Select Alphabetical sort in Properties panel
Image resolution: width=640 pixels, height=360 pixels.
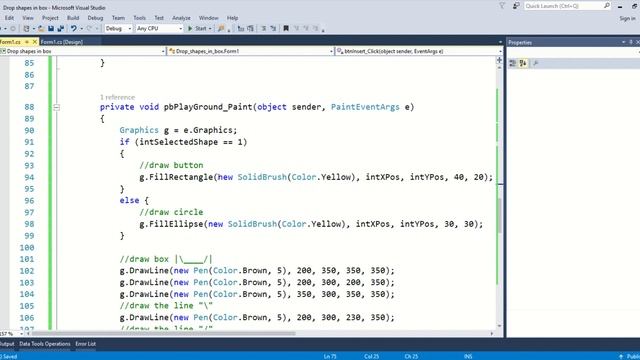[523, 63]
